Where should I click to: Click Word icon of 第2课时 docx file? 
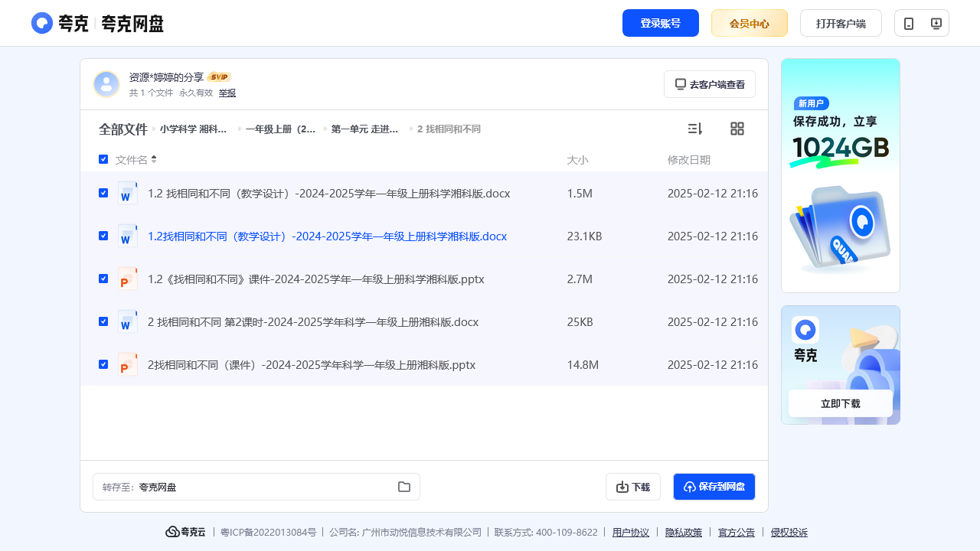pyautogui.click(x=128, y=321)
